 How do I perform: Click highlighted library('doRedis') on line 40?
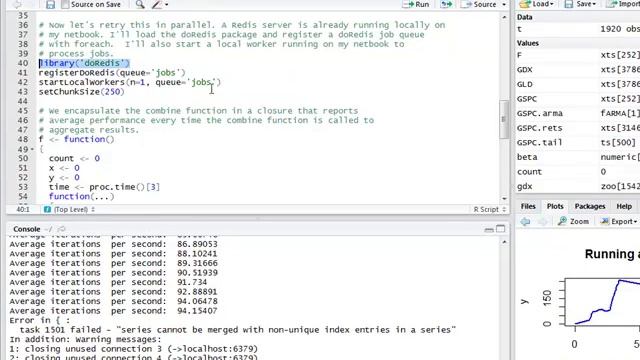pyautogui.click(x=84, y=63)
